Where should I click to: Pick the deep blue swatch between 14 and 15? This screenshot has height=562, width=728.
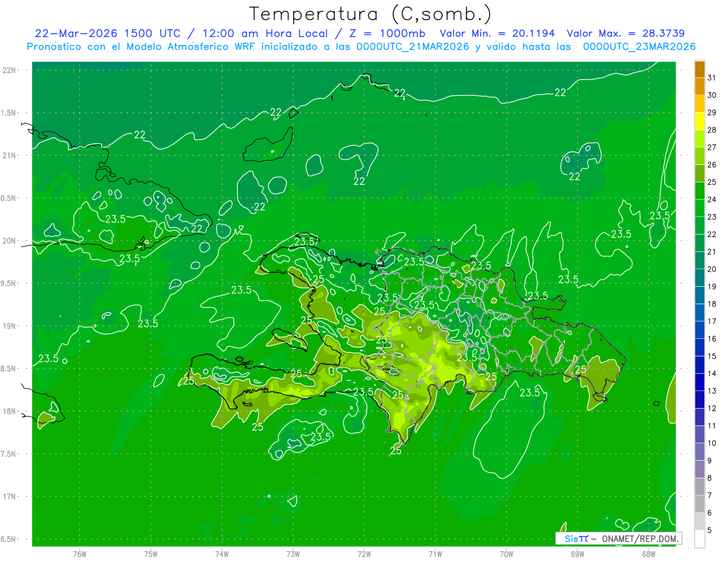[699, 365]
